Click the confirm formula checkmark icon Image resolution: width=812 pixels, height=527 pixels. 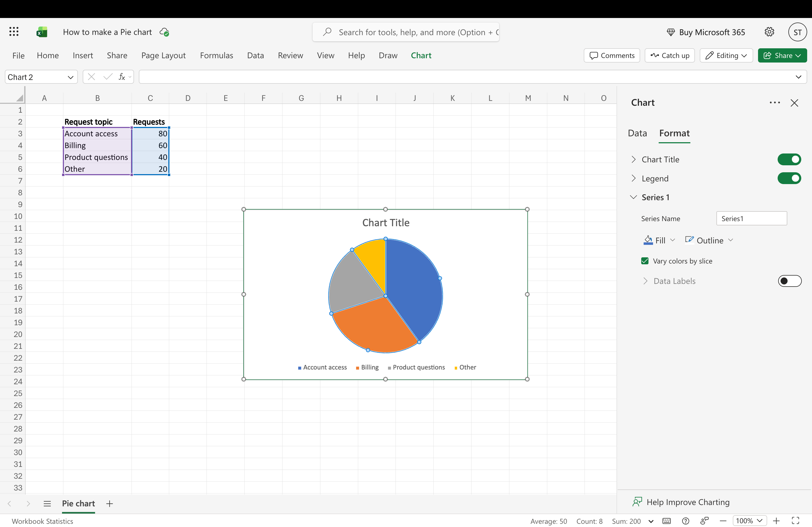(108, 77)
